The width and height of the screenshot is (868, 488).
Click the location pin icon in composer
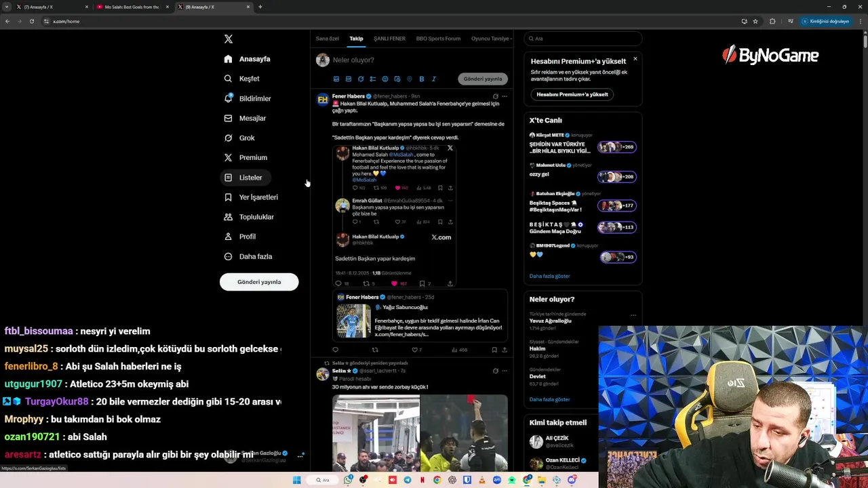pyautogui.click(x=409, y=79)
